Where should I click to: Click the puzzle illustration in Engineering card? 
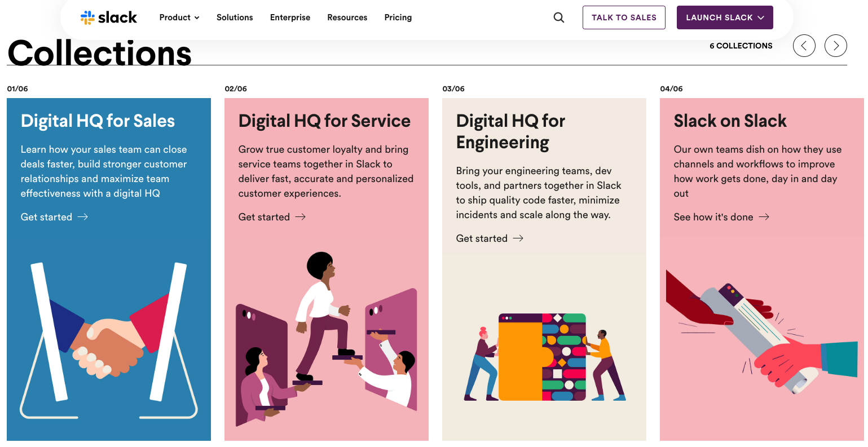pos(544,357)
